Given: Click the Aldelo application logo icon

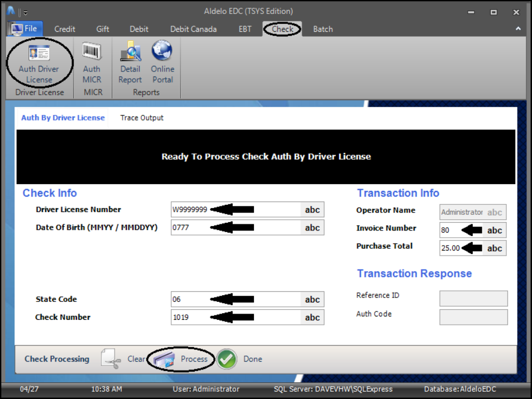Looking at the screenshot, I should (x=11, y=11).
